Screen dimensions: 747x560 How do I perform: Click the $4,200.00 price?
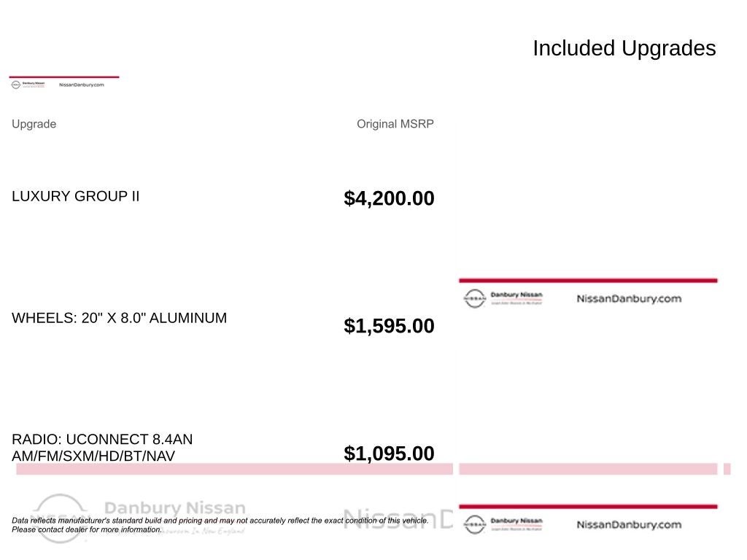389,198
